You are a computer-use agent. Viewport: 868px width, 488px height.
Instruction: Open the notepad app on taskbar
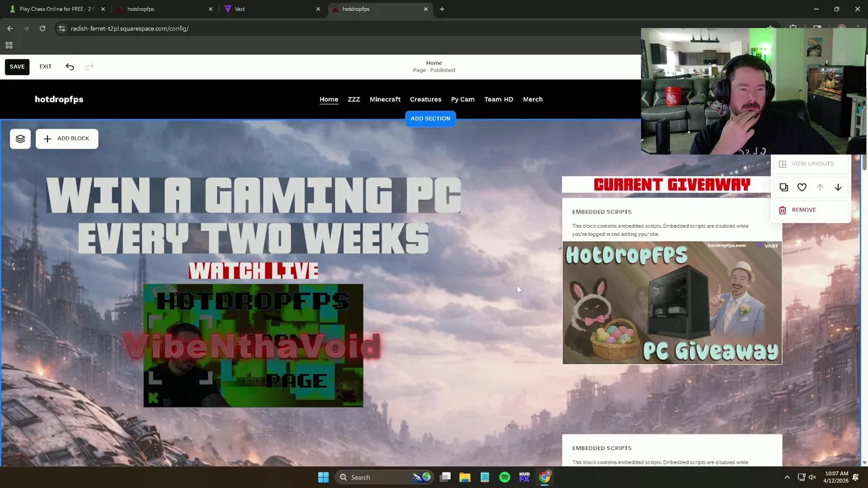click(485, 477)
